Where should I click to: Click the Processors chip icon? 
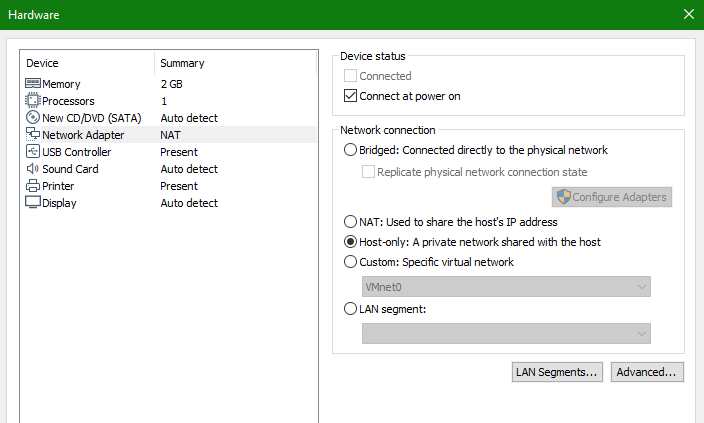click(x=33, y=101)
